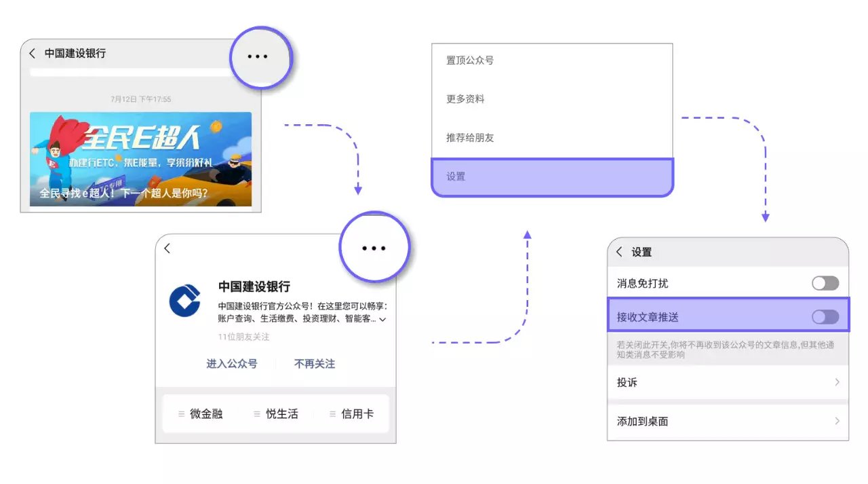868x484 pixels.
Task: Open three-dot menu in 中国建设银行 chat header
Action: point(258,56)
